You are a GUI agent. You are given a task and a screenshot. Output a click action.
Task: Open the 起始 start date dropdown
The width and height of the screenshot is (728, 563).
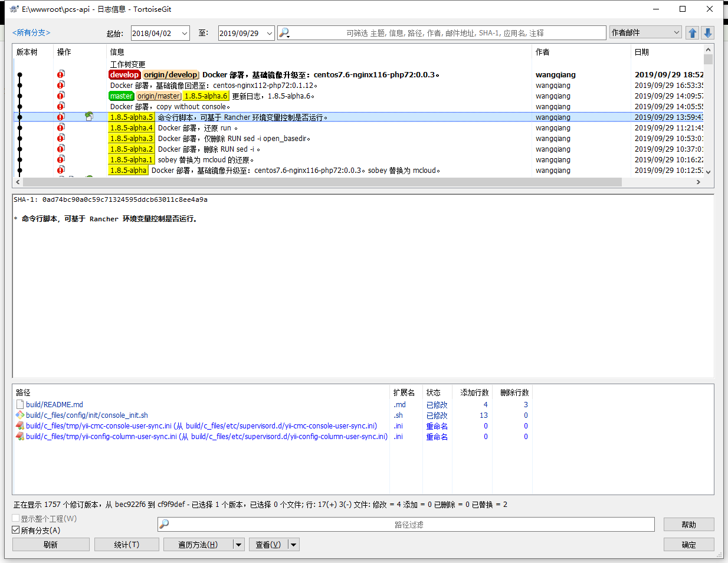(184, 33)
